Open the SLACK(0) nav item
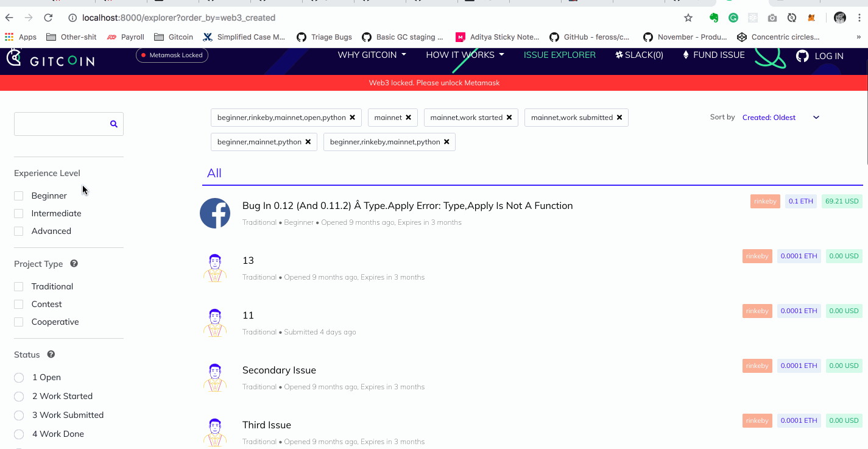The image size is (868, 449). (639, 55)
